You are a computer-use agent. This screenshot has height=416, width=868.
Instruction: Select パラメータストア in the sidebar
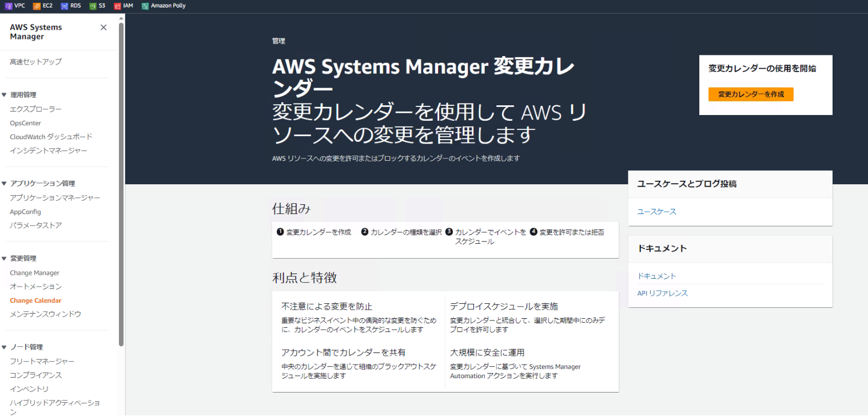pos(35,225)
